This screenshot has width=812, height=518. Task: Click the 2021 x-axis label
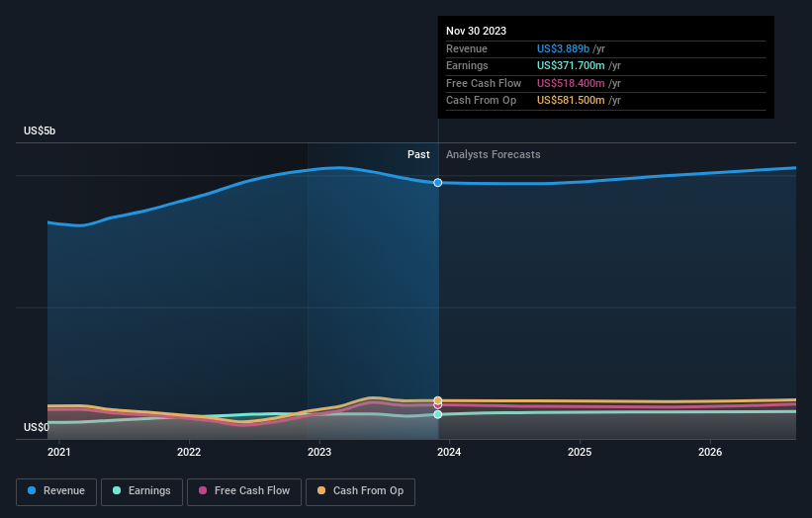click(x=59, y=452)
